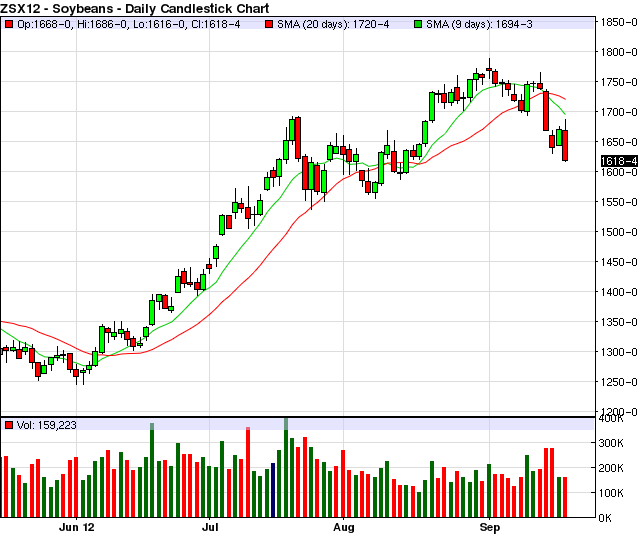The width and height of the screenshot is (640, 536).
Task: Click the Jul date axis label
Action: 210,527
